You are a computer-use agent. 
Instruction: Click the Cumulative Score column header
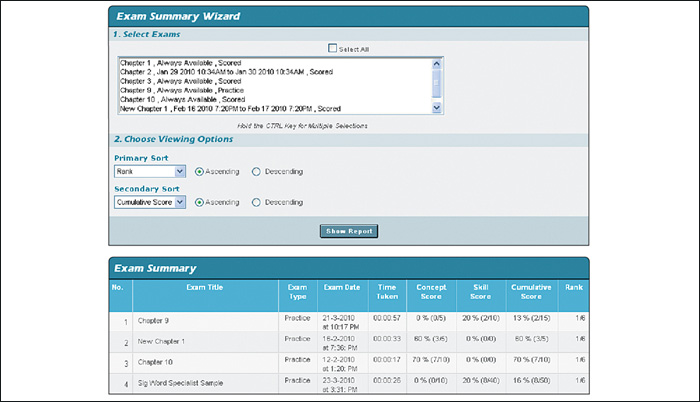pos(530,293)
